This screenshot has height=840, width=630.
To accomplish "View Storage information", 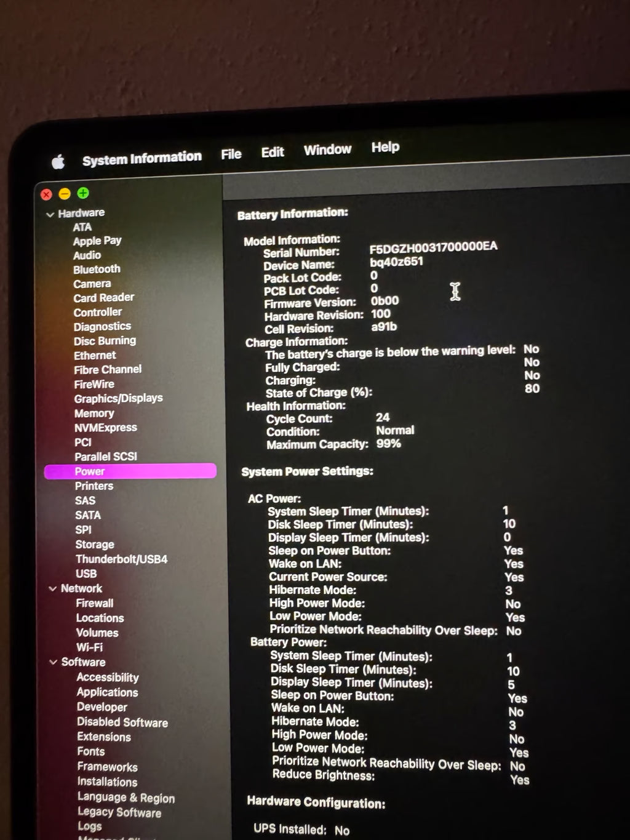I will click(94, 544).
